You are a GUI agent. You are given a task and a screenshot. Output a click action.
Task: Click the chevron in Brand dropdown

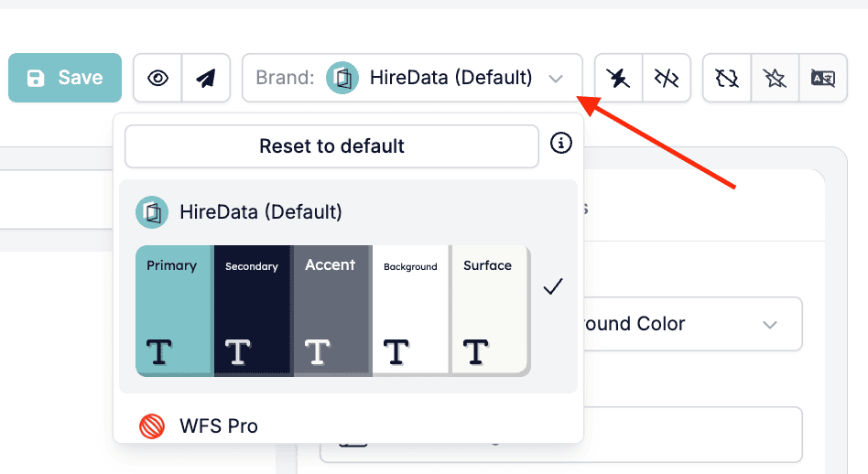pos(556,79)
